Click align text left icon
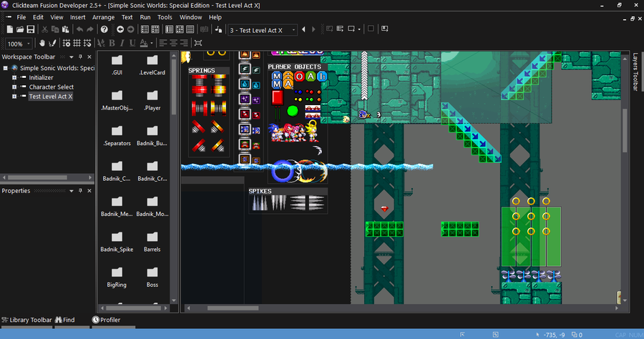The height and width of the screenshot is (339, 644). pyautogui.click(x=163, y=43)
